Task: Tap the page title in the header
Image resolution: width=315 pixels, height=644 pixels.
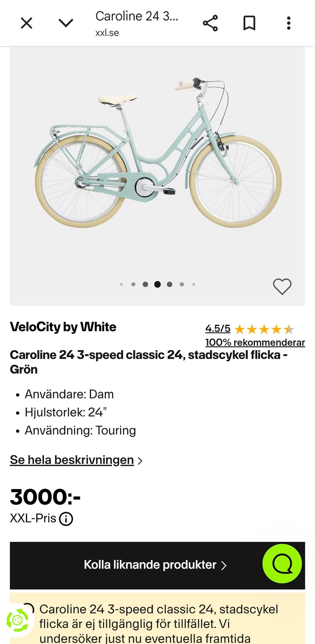Action: pyautogui.click(x=136, y=16)
